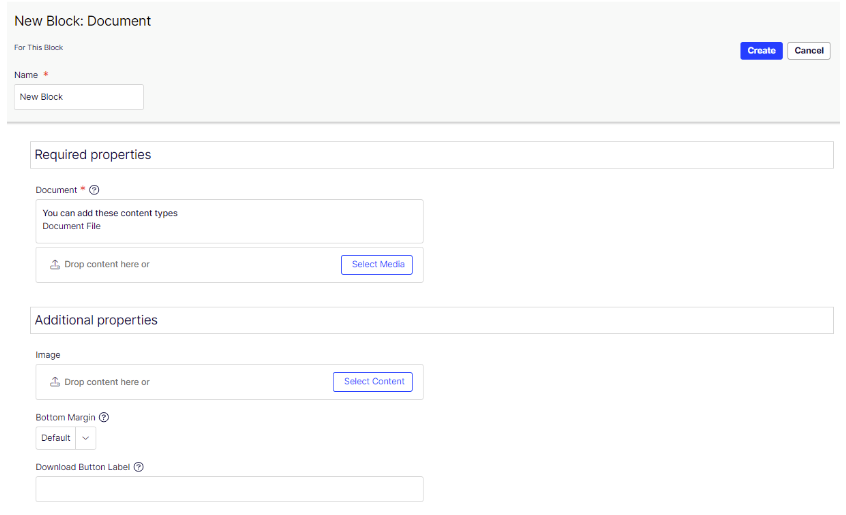Click the 'Document File' content type text
Screen dimensions: 846x515
click(71, 226)
